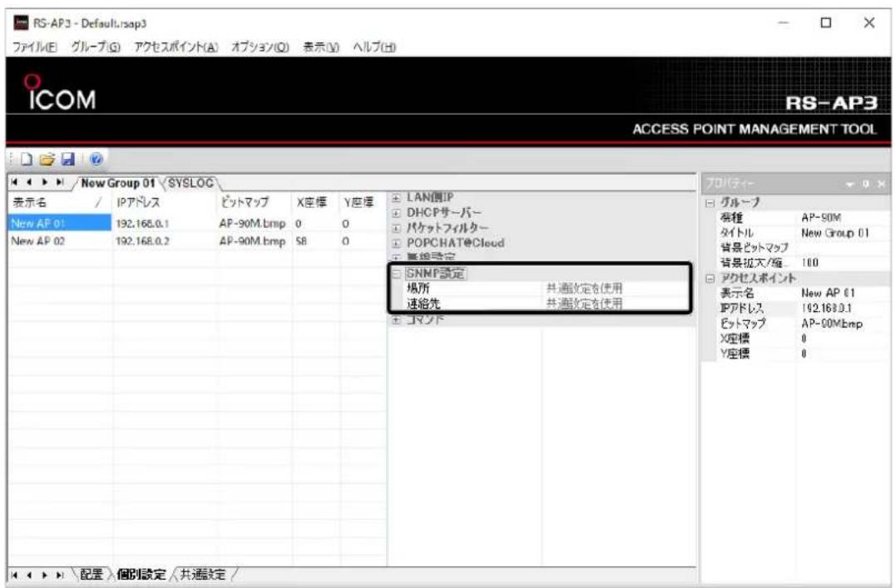Select the New AP 01 row
The height and width of the screenshot is (588, 895).
[197, 223]
